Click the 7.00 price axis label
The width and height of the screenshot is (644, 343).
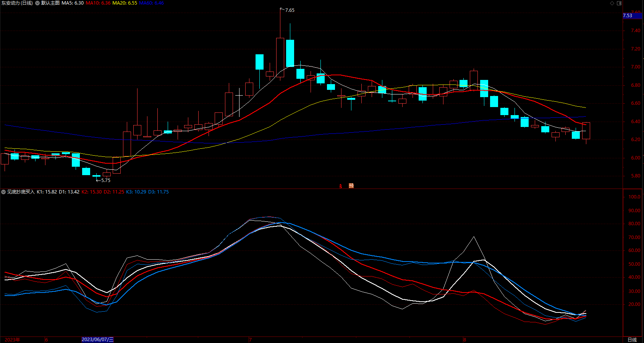tap(636, 67)
